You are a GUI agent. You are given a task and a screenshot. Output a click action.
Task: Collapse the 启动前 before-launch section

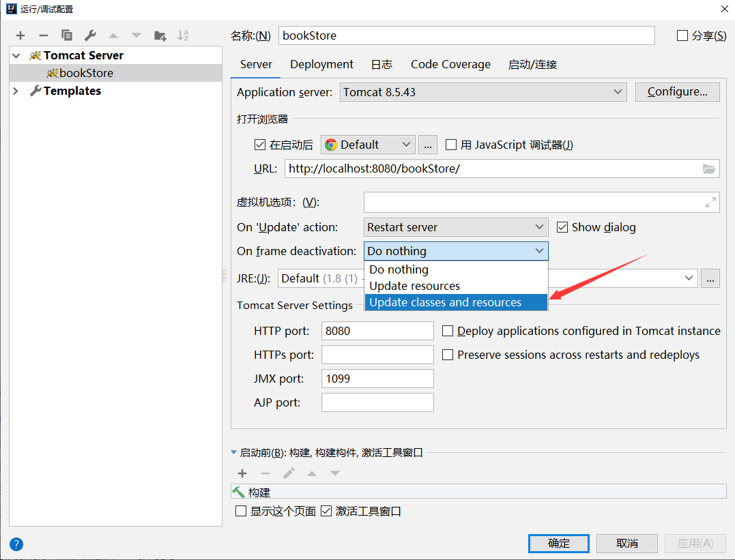(x=233, y=453)
